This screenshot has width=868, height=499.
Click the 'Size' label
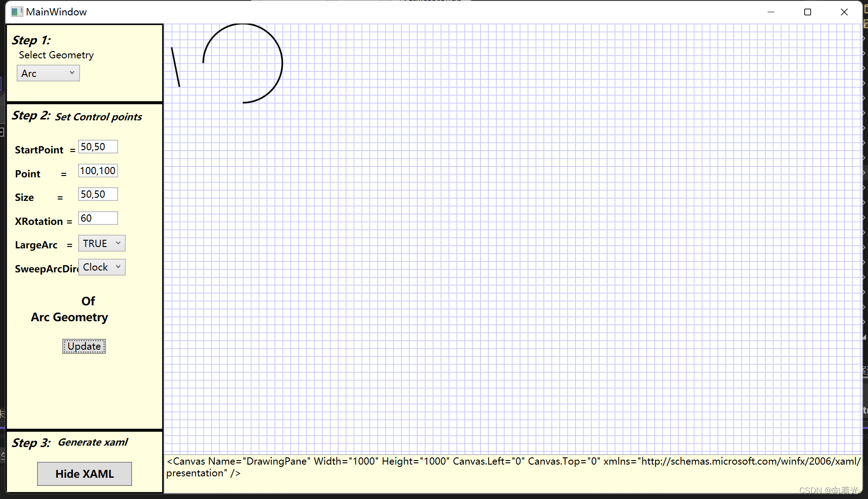(24, 197)
